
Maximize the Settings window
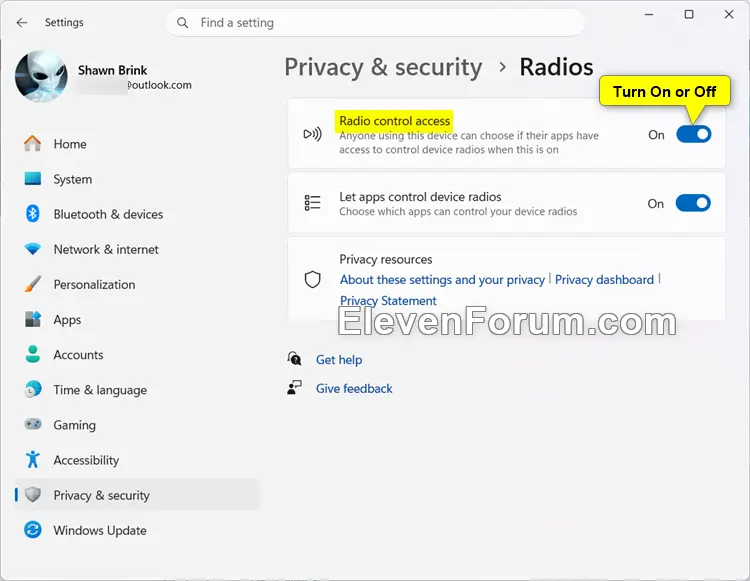click(x=689, y=14)
